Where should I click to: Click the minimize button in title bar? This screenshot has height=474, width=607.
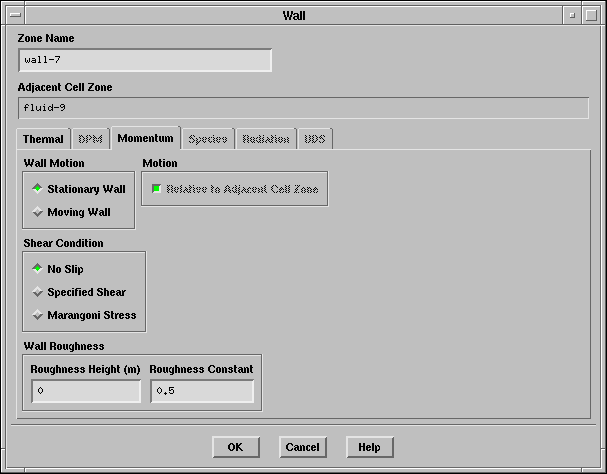(570, 15)
